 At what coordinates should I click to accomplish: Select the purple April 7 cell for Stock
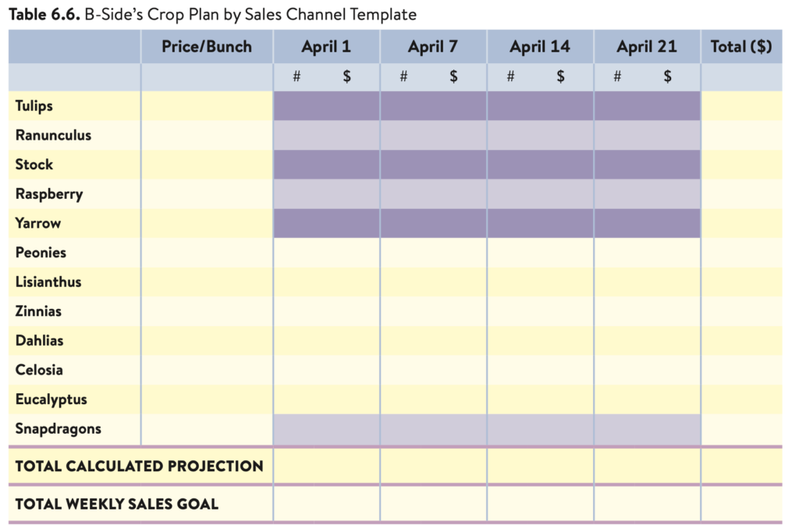click(x=433, y=165)
